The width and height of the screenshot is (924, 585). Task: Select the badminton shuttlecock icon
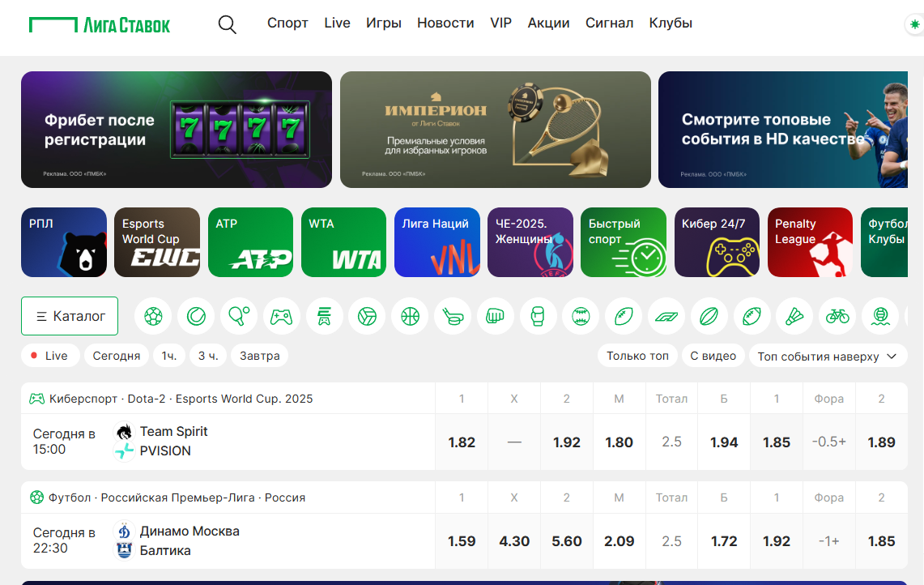tap(794, 317)
